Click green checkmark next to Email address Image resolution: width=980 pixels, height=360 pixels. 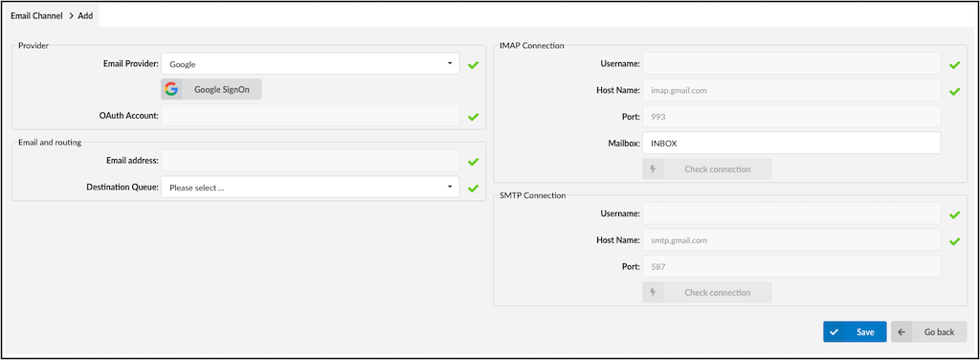[473, 162]
